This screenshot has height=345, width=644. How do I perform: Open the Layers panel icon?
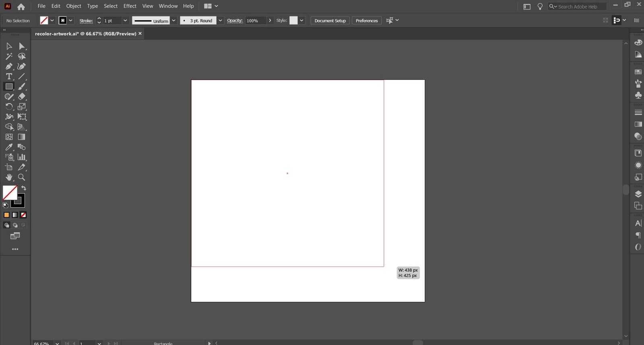click(638, 194)
